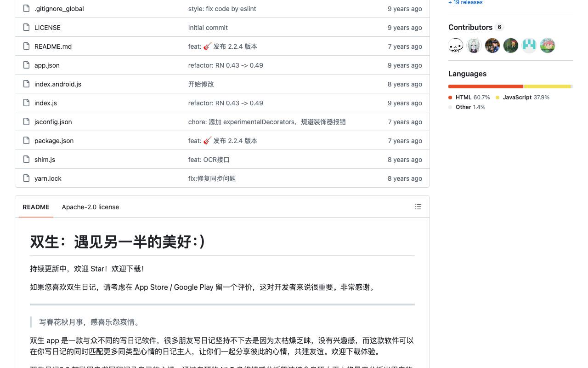Click the contributors count badge '6'

click(499, 27)
